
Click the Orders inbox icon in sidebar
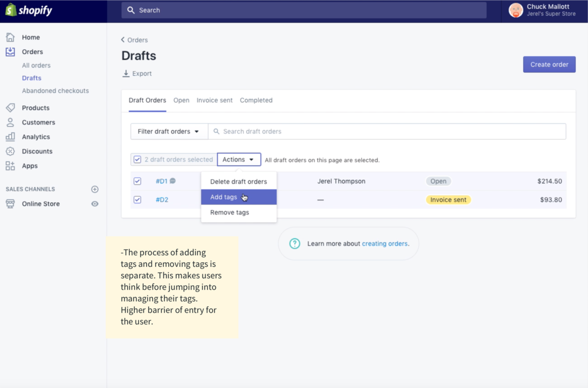click(x=11, y=52)
